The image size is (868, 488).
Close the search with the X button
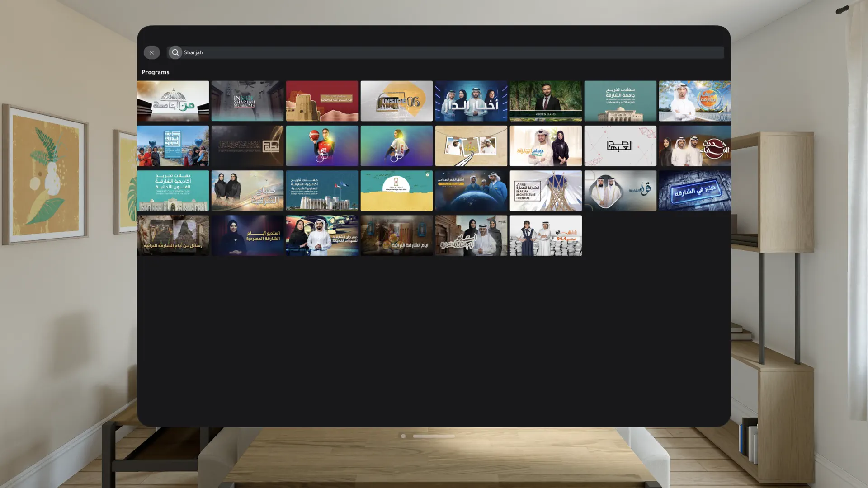(x=151, y=52)
